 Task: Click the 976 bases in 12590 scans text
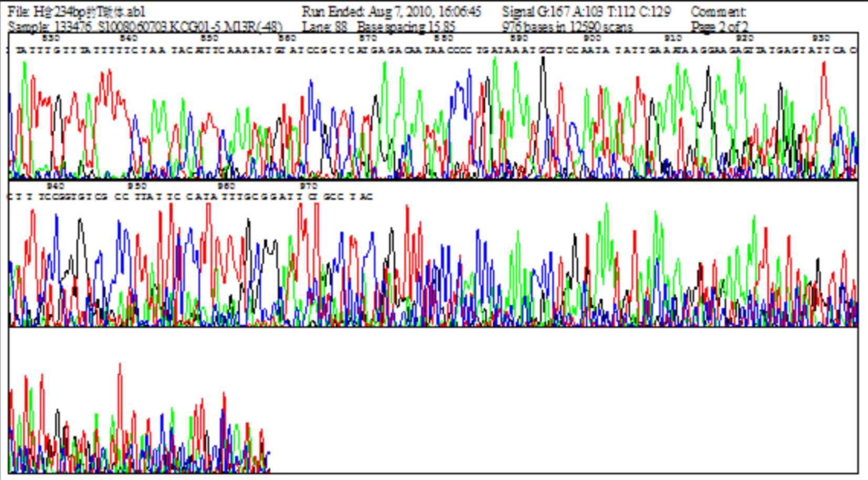(567, 27)
